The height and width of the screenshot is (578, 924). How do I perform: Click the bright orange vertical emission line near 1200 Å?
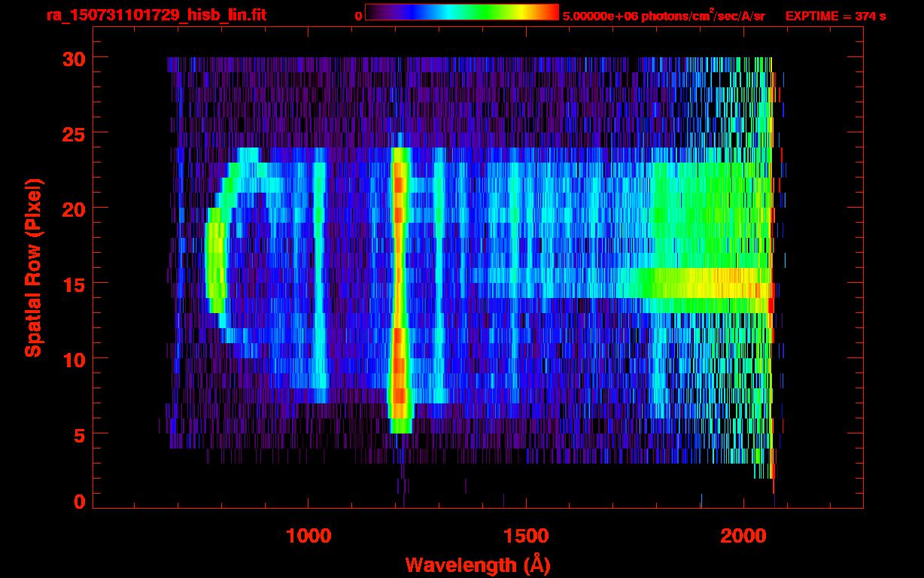[x=399, y=286]
